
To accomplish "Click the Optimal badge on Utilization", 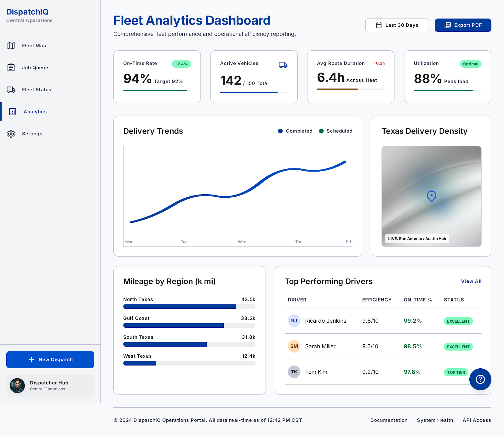I will (x=471, y=64).
